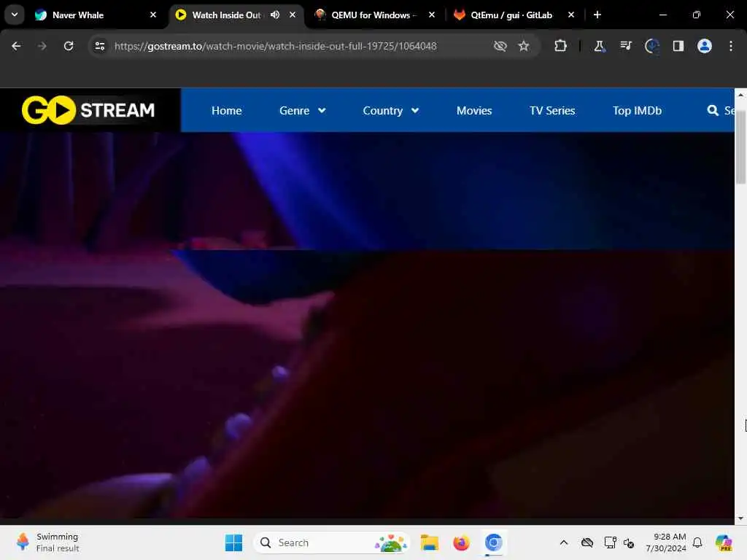Click the scrollbar up arrow
This screenshot has width=747, height=560.
point(740,95)
